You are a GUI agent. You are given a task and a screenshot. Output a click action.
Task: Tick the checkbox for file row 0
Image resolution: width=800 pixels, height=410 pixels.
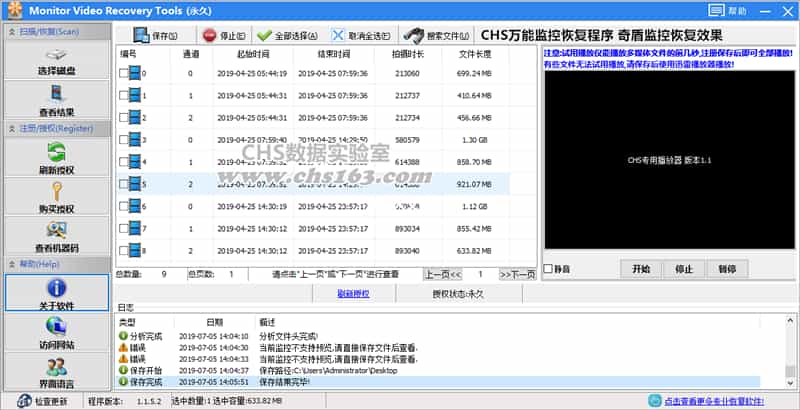tap(123, 73)
